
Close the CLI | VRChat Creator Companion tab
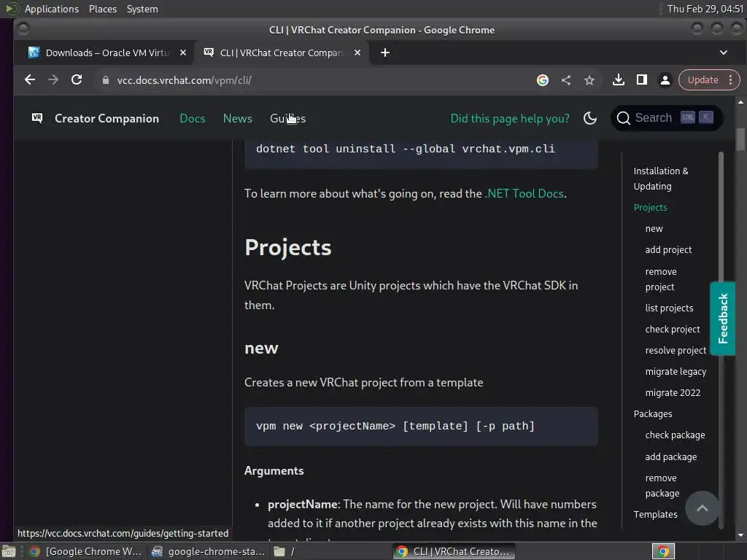pos(357,52)
